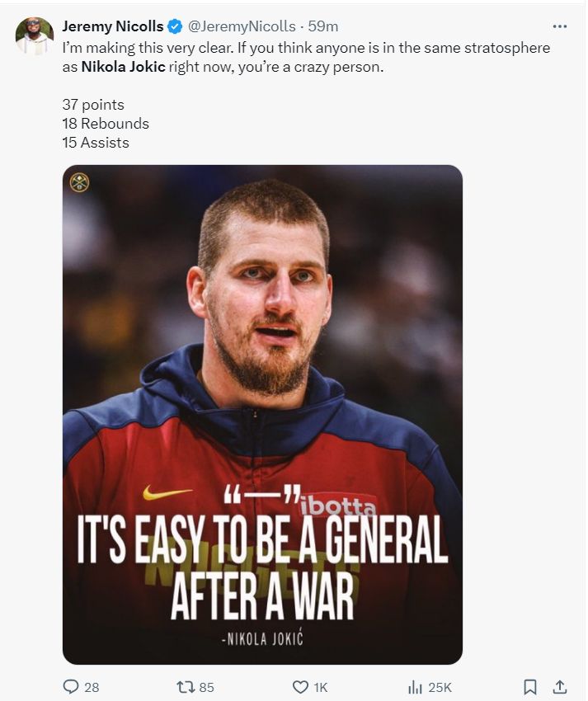The height and width of the screenshot is (701, 588).
Task: Click the Nuggets logo in the image corner
Action: [79, 182]
